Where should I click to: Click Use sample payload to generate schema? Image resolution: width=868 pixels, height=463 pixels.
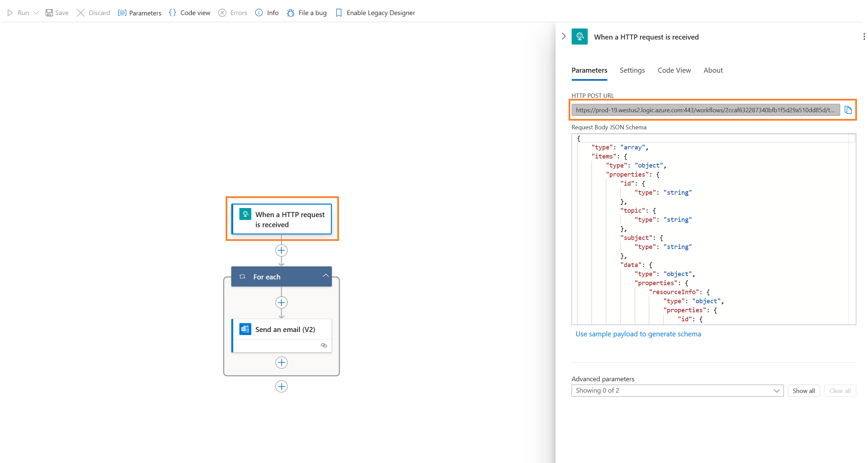638,333
